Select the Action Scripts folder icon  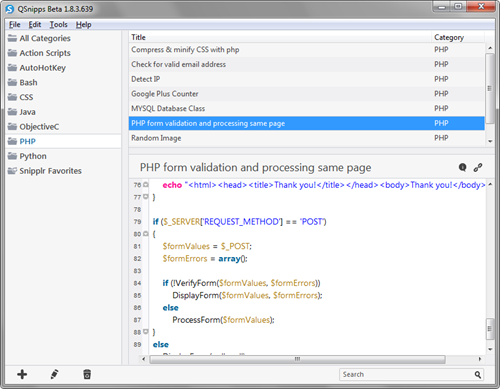coord(12,53)
